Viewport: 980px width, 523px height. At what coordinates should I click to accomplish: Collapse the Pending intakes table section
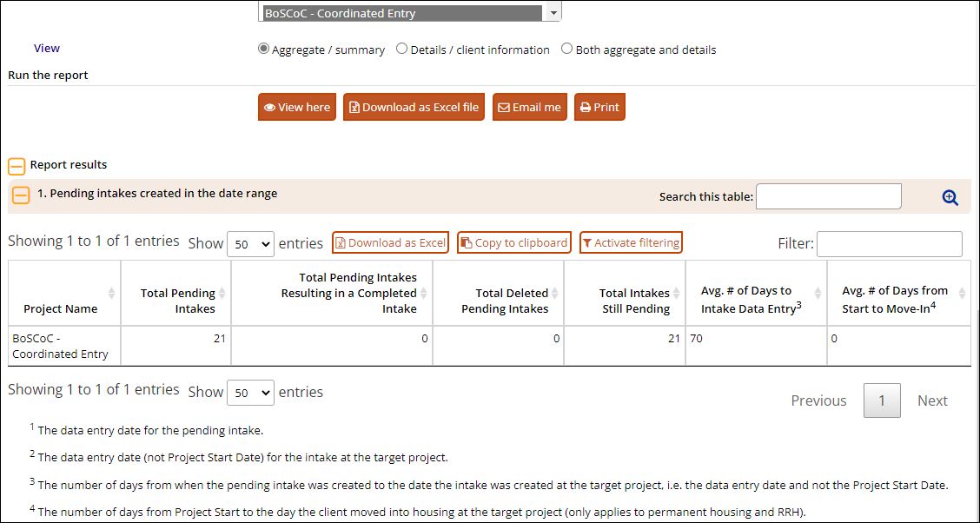21,195
